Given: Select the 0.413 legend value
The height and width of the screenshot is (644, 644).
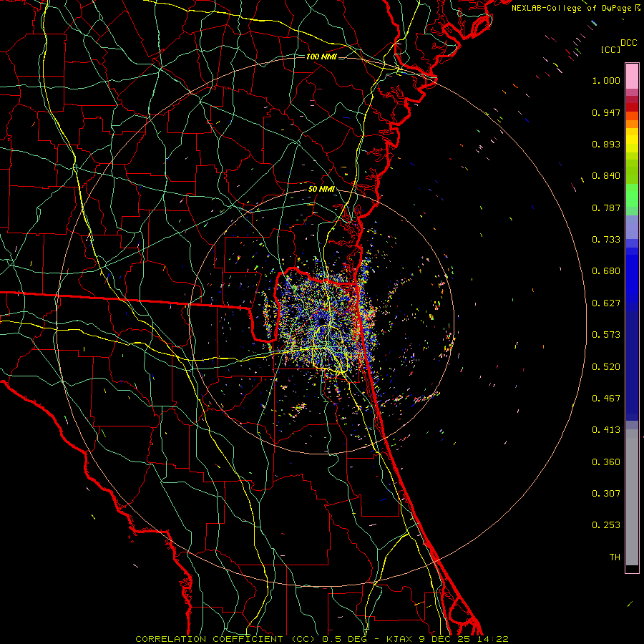Looking at the screenshot, I should 606,430.
